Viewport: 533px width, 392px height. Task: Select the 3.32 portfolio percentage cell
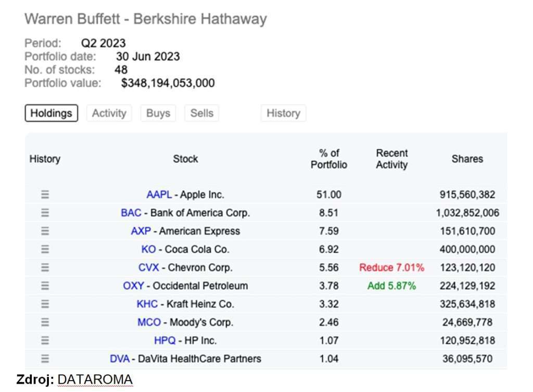[x=329, y=304]
